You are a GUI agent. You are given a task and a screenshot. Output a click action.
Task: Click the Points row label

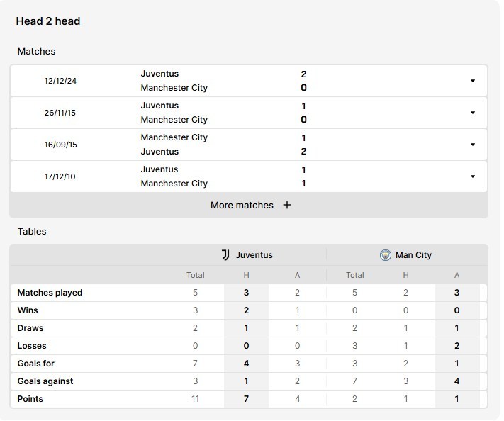pos(30,399)
